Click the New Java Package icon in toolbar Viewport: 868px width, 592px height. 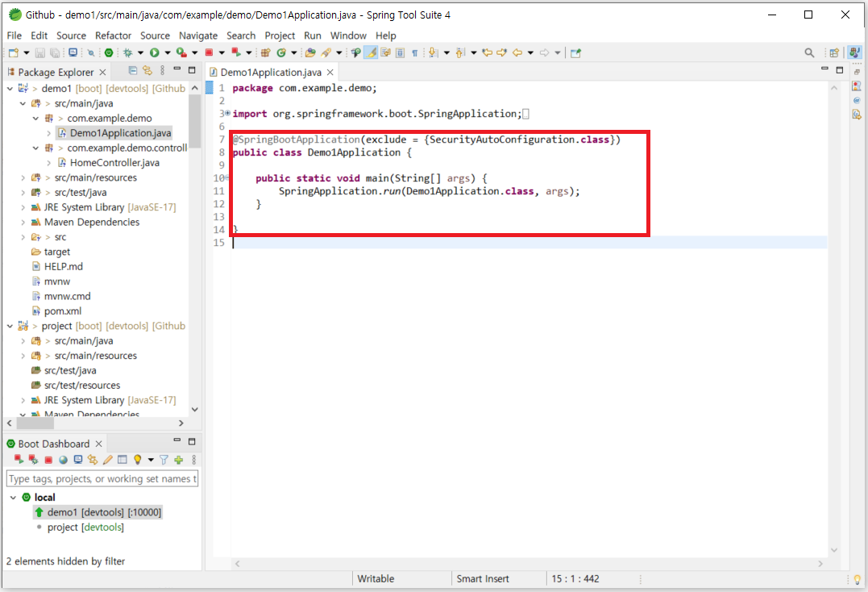tap(266, 52)
